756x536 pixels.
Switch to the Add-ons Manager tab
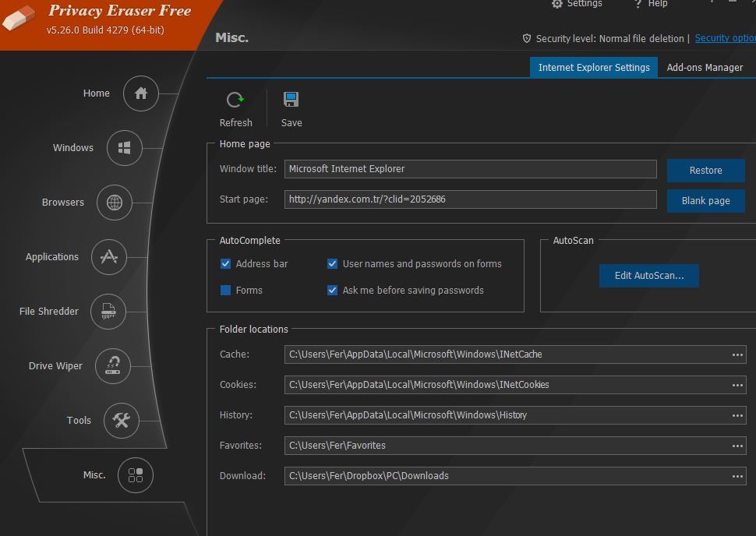coord(705,68)
